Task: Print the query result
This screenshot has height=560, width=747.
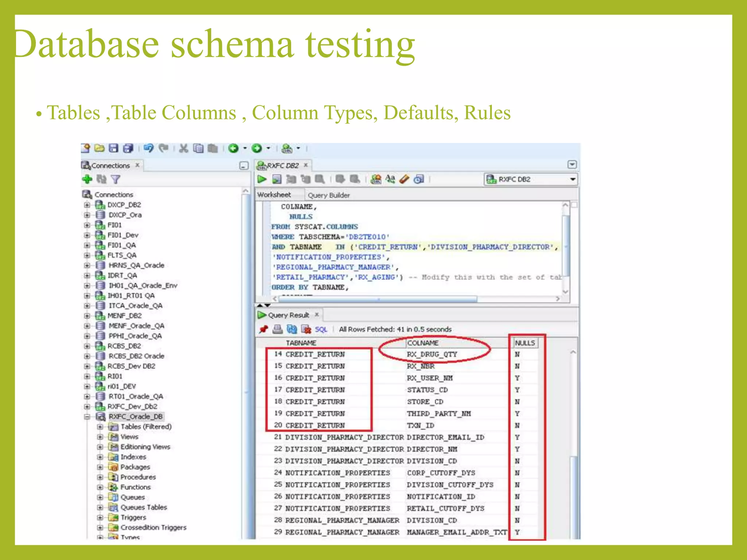Action: [278, 329]
